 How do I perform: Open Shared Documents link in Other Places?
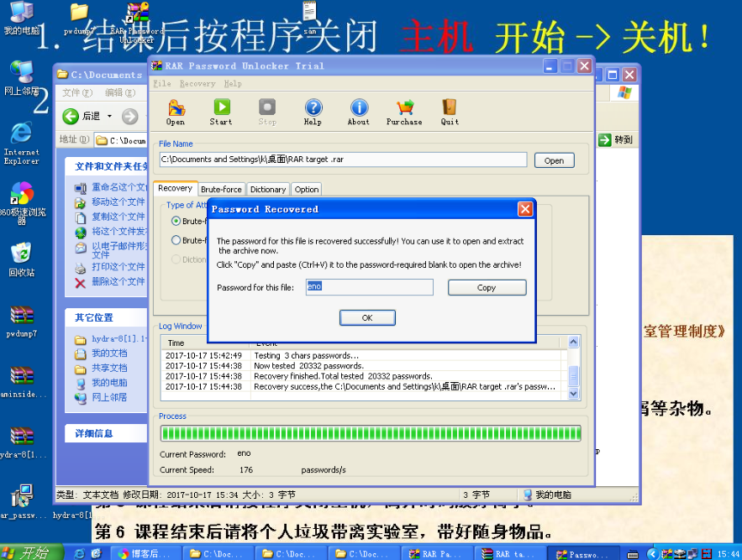coord(109,368)
